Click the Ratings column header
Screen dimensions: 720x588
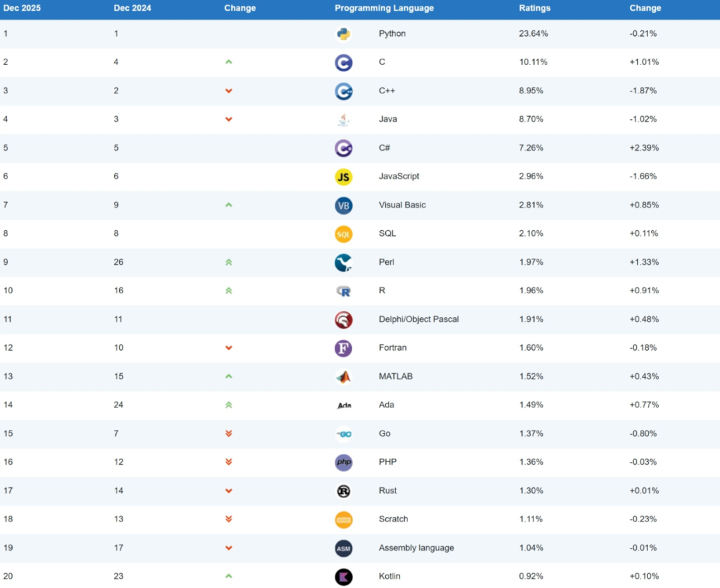pyautogui.click(x=535, y=8)
